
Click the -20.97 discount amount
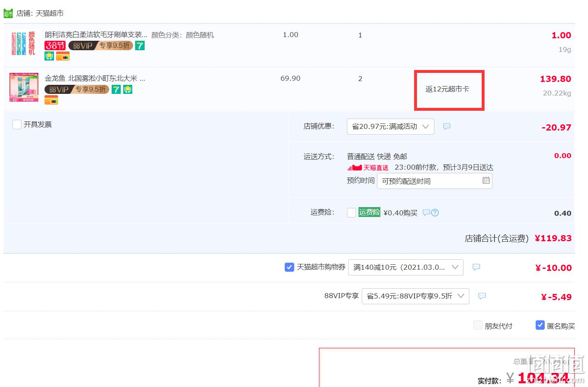pos(556,128)
